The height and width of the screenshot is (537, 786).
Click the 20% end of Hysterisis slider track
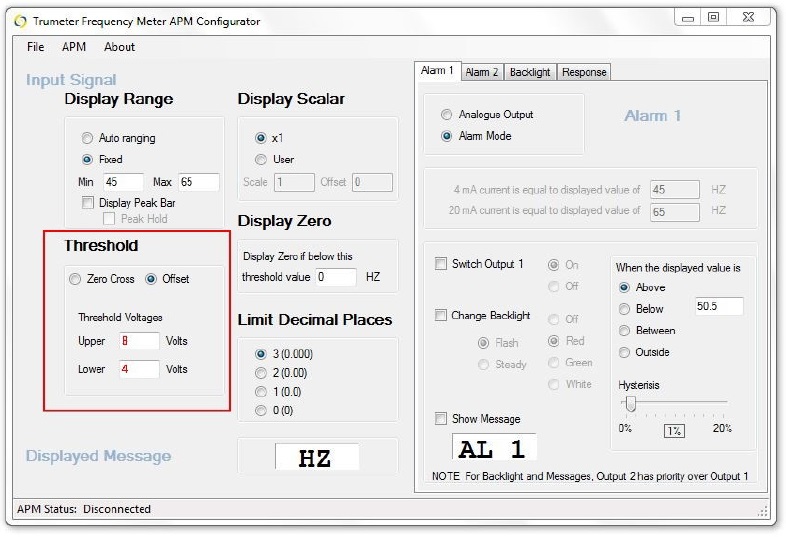click(x=724, y=402)
